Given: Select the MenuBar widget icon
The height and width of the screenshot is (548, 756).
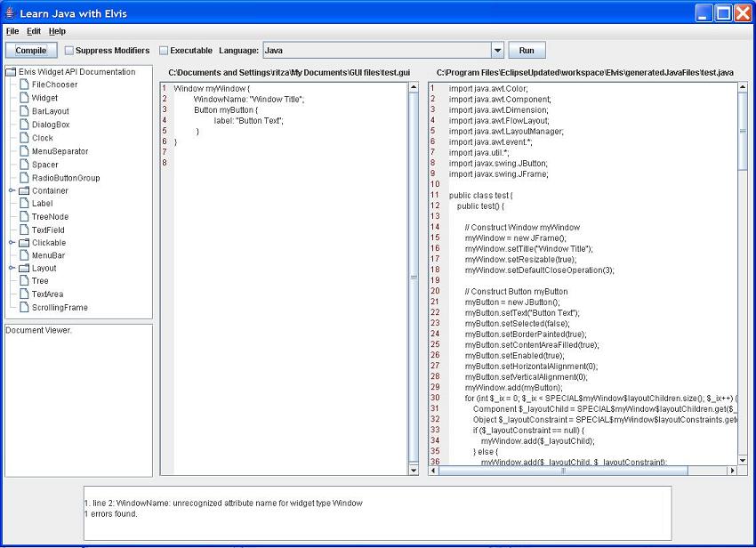Looking at the screenshot, I should pyautogui.click(x=25, y=254).
